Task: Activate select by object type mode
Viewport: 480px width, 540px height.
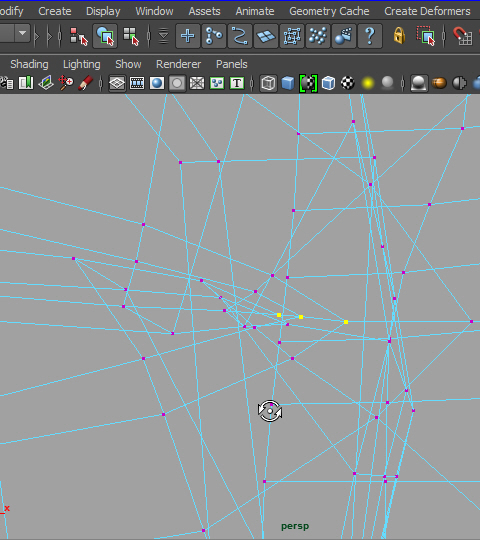Action: pyautogui.click(x=105, y=36)
